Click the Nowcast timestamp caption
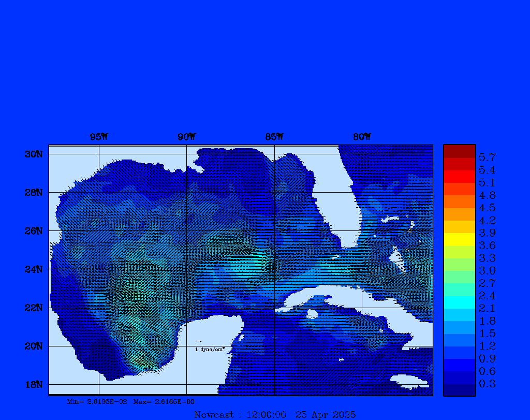This screenshot has width=530, height=420. point(274,414)
